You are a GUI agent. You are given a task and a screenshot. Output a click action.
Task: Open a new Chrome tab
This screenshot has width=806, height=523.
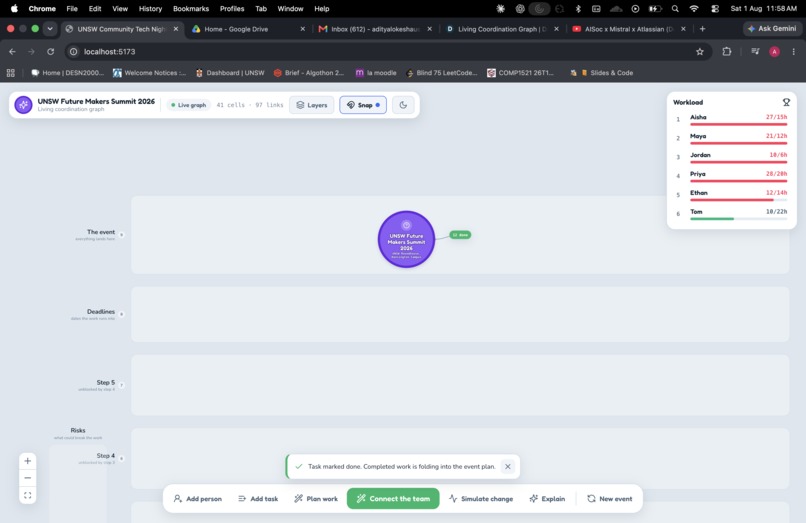coord(703,29)
